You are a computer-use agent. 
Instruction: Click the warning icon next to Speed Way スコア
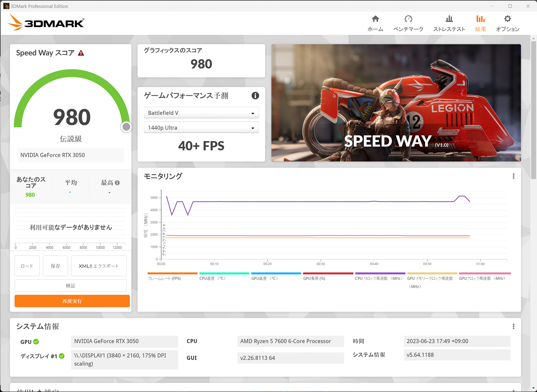[81, 52]
